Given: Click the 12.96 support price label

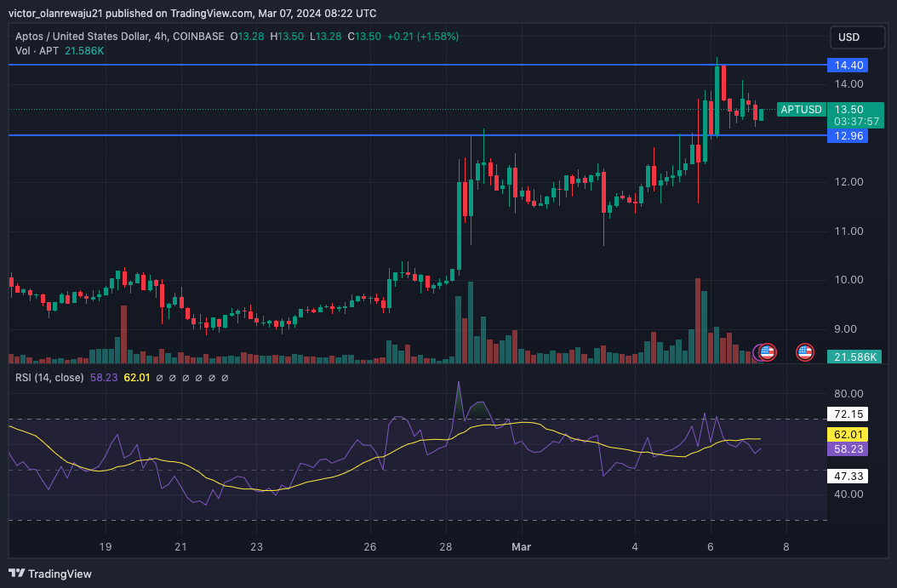Looking at the screenshot, I should click(848, 135).
